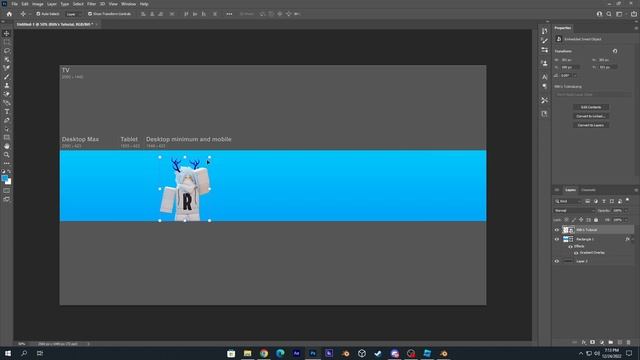Screen dimensions: 640x360
Task: Open the workspace switcher icon
Action: coord(619,14)
